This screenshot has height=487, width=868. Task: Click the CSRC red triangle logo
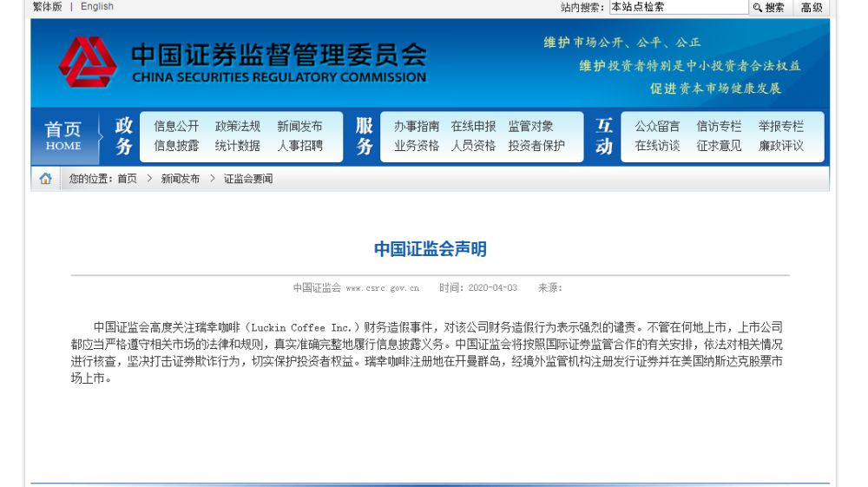pos(88,62)
